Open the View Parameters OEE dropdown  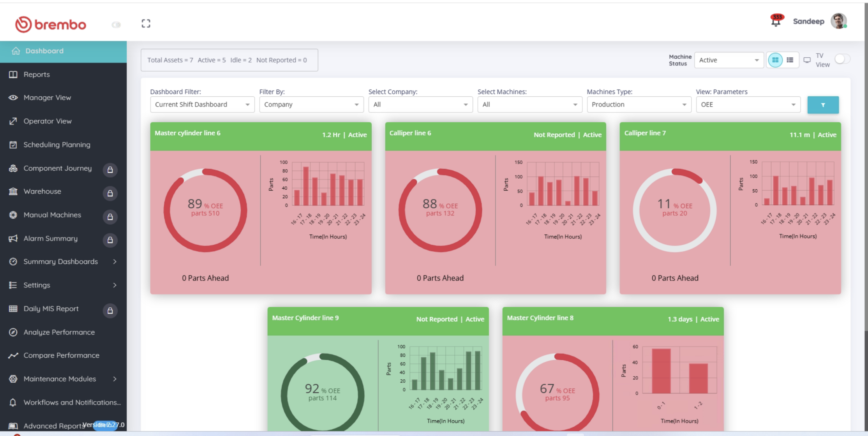[748, 105]
